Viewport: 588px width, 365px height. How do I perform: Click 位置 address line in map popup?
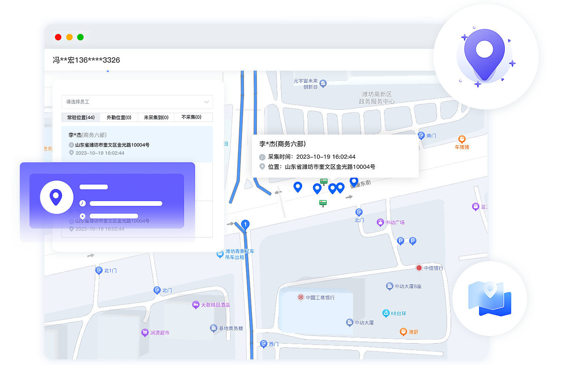pyautogui.click(x=317, y=166)
